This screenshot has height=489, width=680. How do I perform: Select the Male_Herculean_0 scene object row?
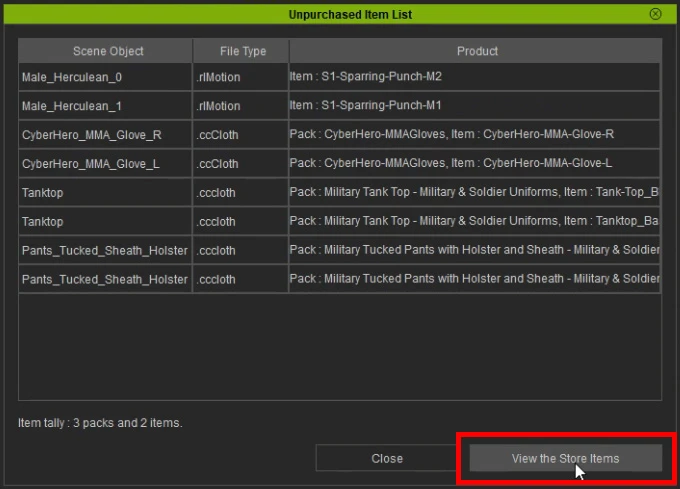coord(106,76)
